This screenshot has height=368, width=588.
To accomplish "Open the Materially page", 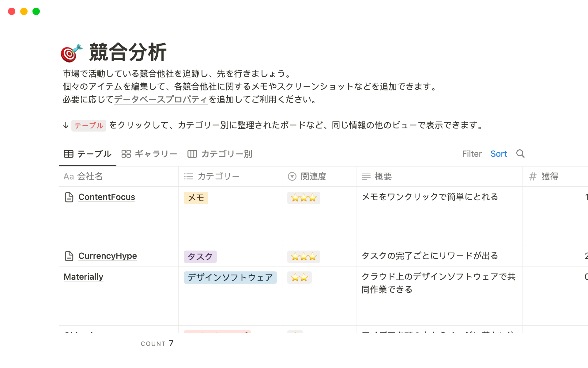I will click(83, 277).
